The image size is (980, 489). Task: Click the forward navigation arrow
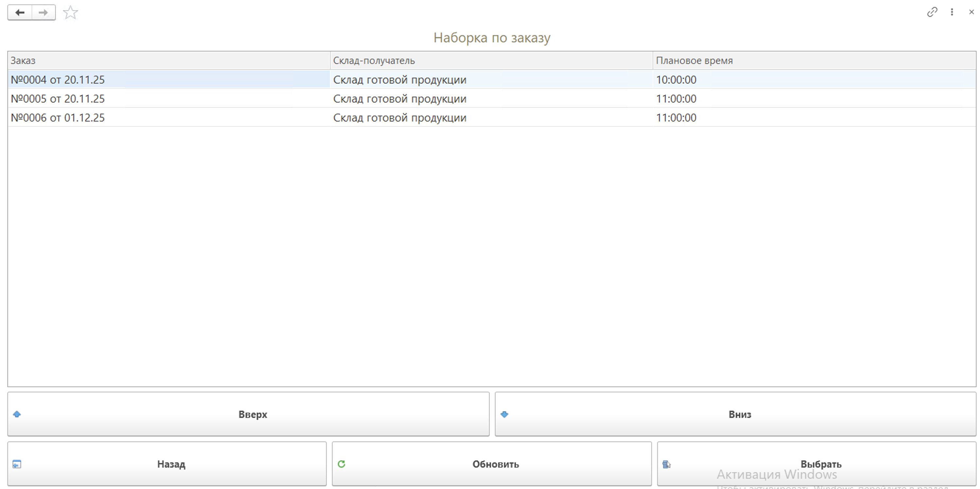(x=43, y=12)
